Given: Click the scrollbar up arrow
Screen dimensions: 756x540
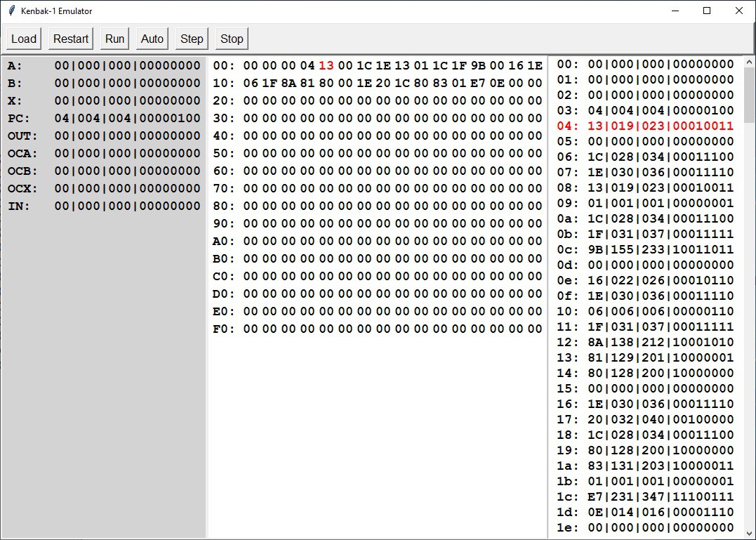Looking at the screenshot, I should 749,62.
